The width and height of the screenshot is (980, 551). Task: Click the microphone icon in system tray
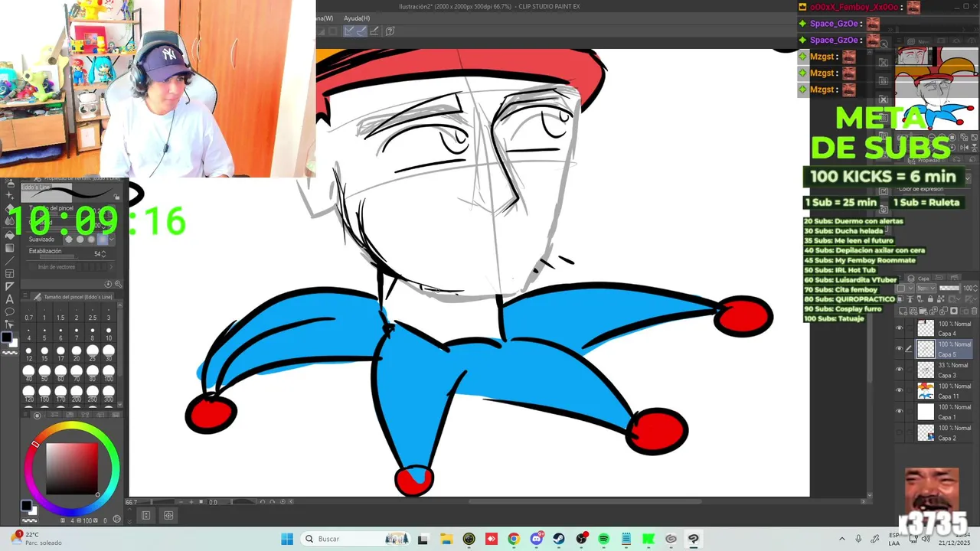click(x=858, y=539)
